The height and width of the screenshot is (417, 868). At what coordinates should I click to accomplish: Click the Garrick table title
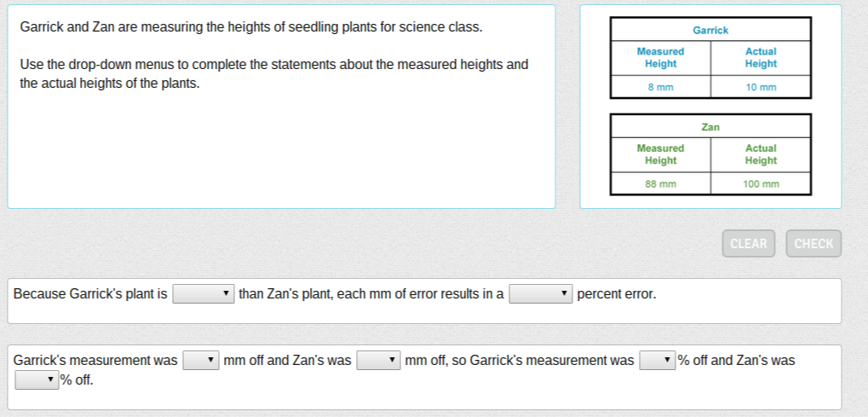click(710, 30)
